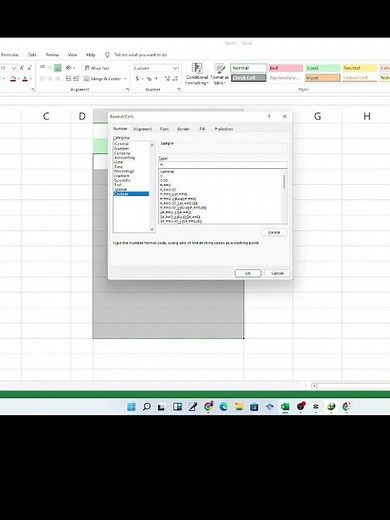Click the Excel taskbar icon

click(285, 407)
